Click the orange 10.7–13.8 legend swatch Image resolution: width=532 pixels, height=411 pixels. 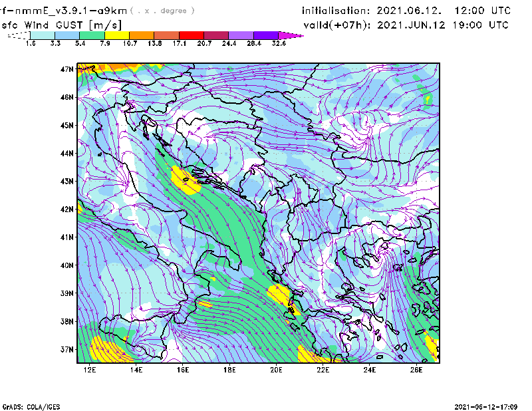point(142,35)
